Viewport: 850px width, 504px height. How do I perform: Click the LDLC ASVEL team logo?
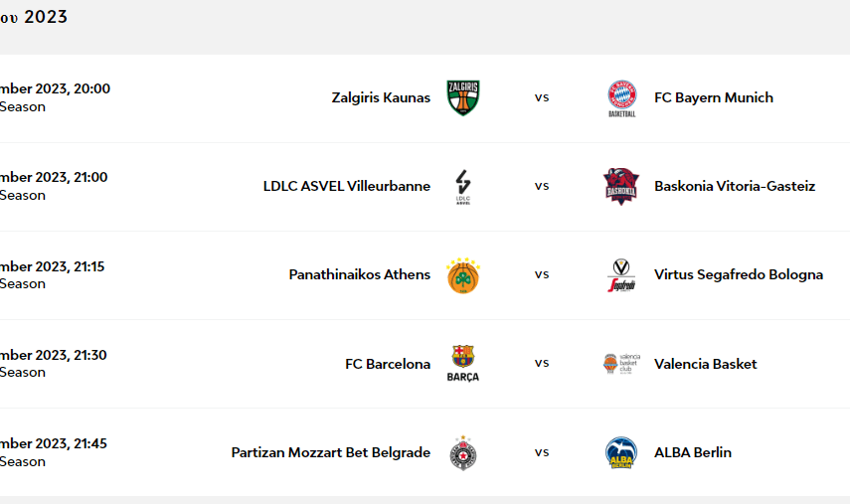(463, 186)
